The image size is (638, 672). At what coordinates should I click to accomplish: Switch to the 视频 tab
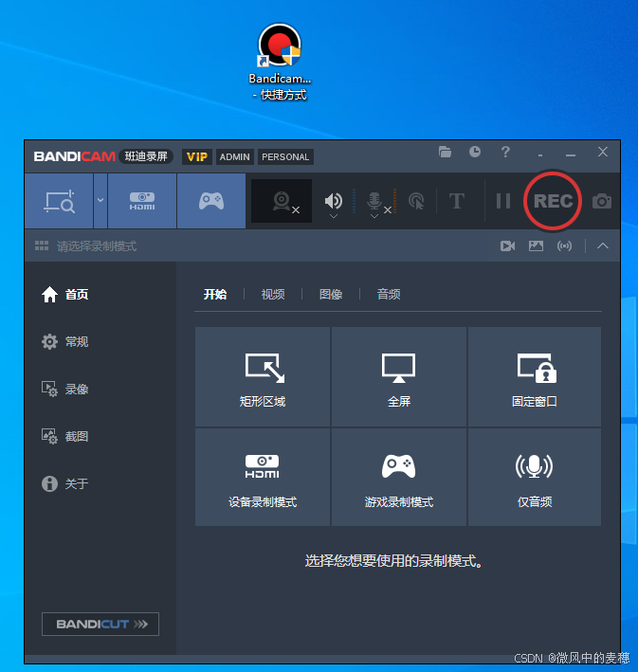click(273, 295)
